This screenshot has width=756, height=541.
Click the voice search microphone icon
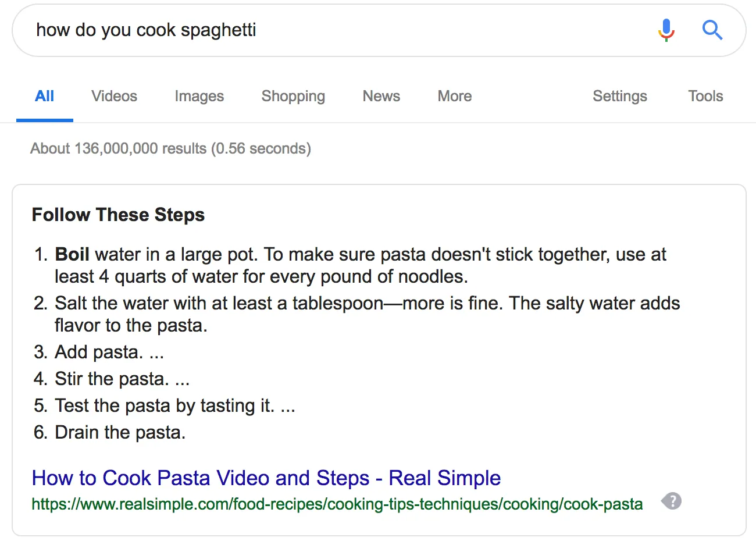pos(666,30)
